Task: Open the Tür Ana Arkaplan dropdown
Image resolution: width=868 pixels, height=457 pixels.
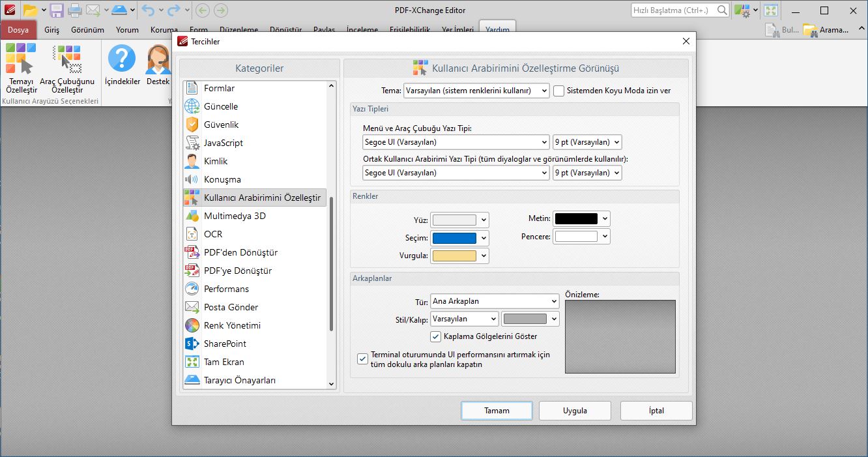Action: (x=495, y=301)
